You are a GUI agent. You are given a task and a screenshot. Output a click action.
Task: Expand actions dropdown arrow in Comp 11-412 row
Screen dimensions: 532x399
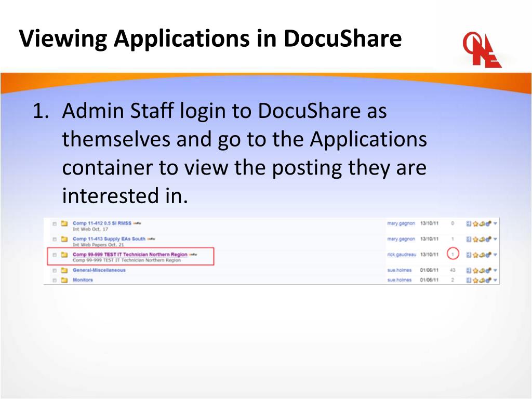[x=495, y=223]
